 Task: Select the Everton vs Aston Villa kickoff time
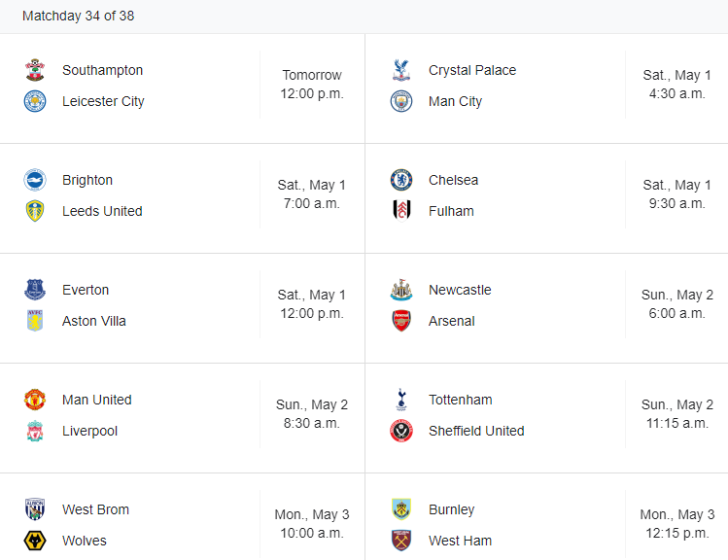point(312,304)
